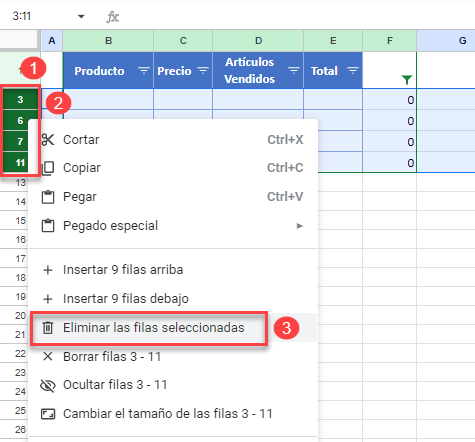Image resolution: width=475 pixels, height=442 pixels.
Task: Open the Precio column filter
Action: [203, 71]
